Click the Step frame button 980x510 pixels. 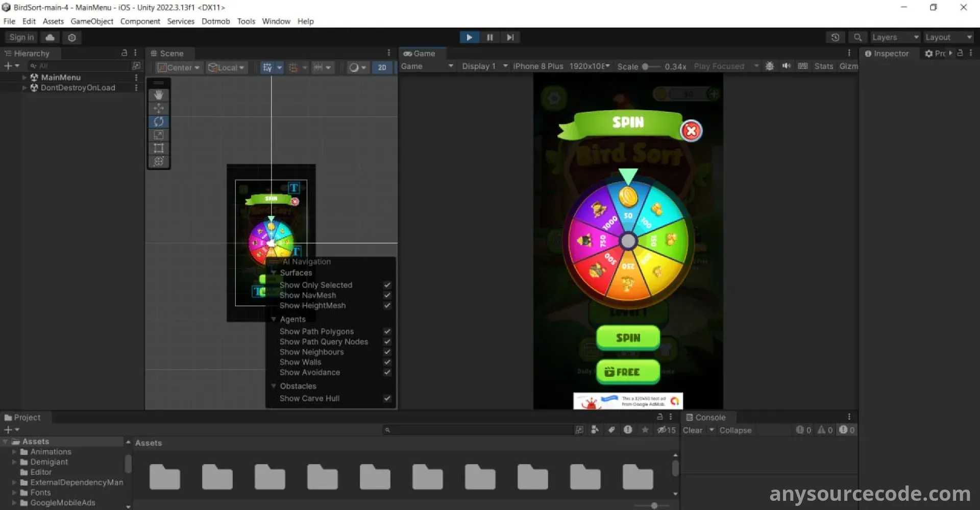tap(510, 37)
